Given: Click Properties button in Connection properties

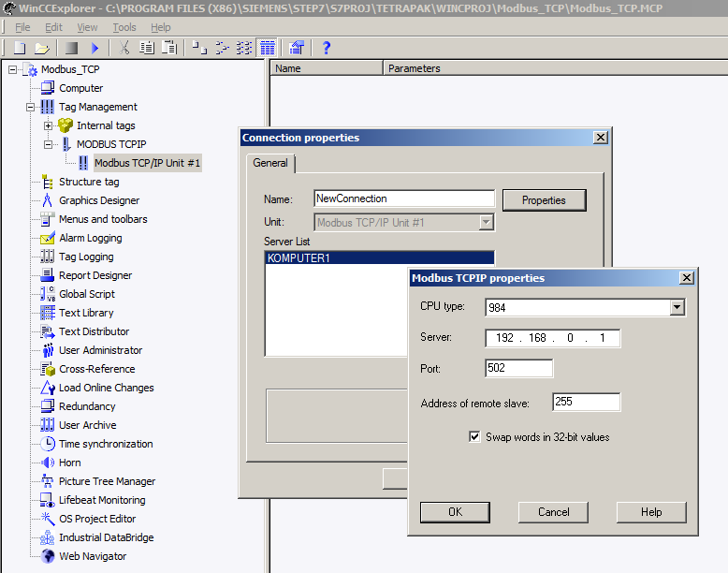Looking at the screenshot, I should coord(544,200).
